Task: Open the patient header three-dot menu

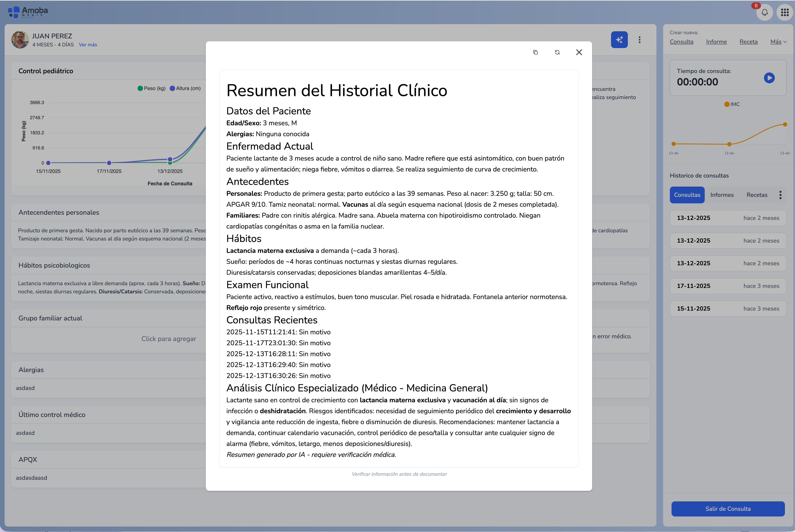Action: coord(639,40)
